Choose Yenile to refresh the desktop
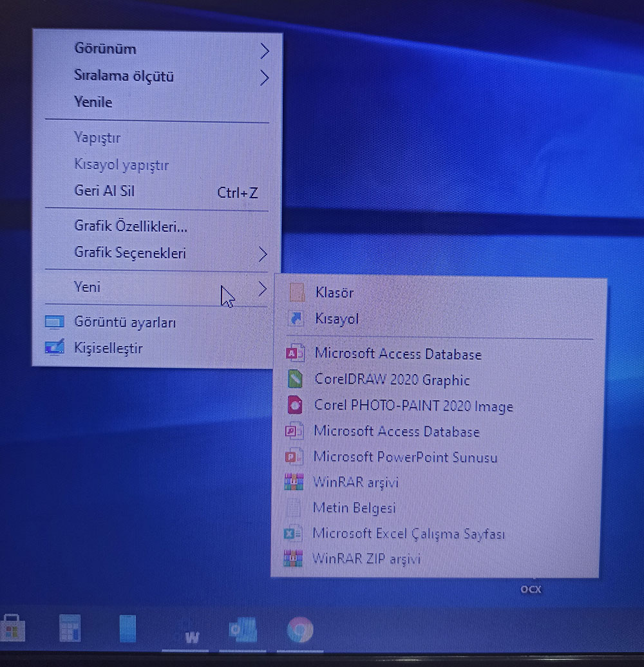This screenshot has width=644, height=667. (157, 102)
